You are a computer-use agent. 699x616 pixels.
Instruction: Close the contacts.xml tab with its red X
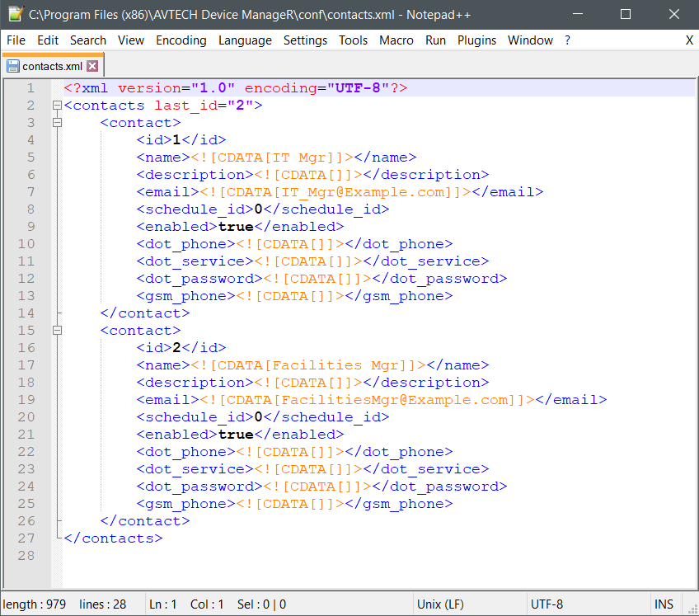[92, 66]
